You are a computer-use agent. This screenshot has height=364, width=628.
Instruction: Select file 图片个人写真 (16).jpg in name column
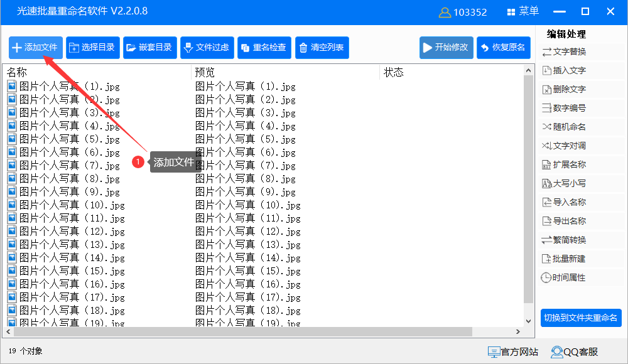(72, 285)
